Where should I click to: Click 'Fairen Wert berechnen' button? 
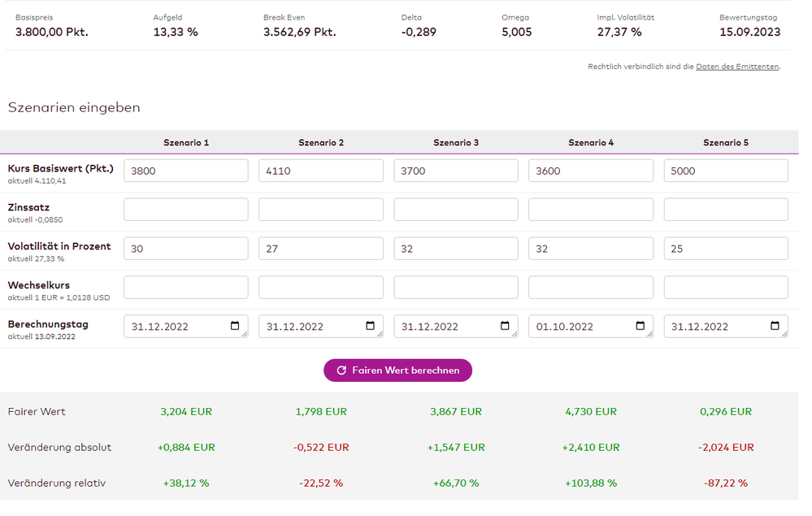tap(397, 371)
